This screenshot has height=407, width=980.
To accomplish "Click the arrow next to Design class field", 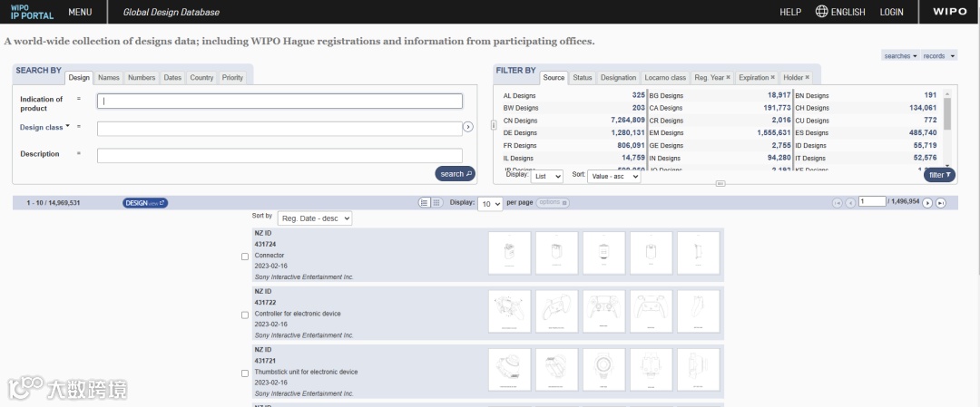I will coord(468,127).
